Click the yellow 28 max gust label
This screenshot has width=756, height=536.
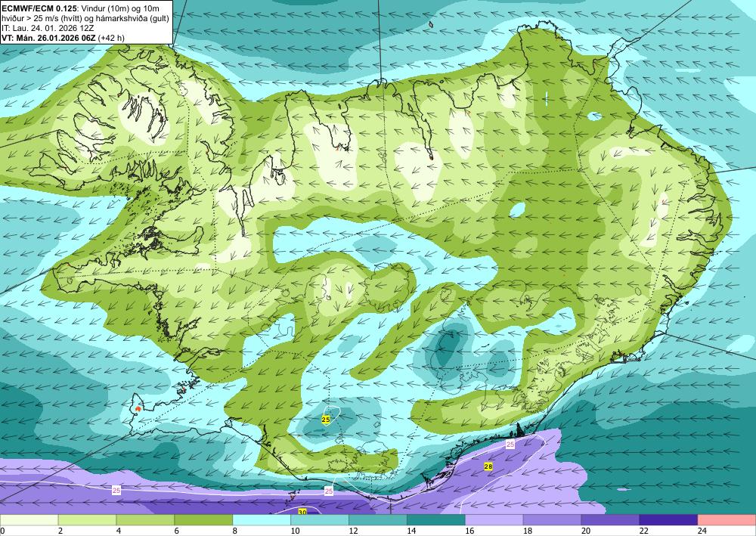coord(488,466)
